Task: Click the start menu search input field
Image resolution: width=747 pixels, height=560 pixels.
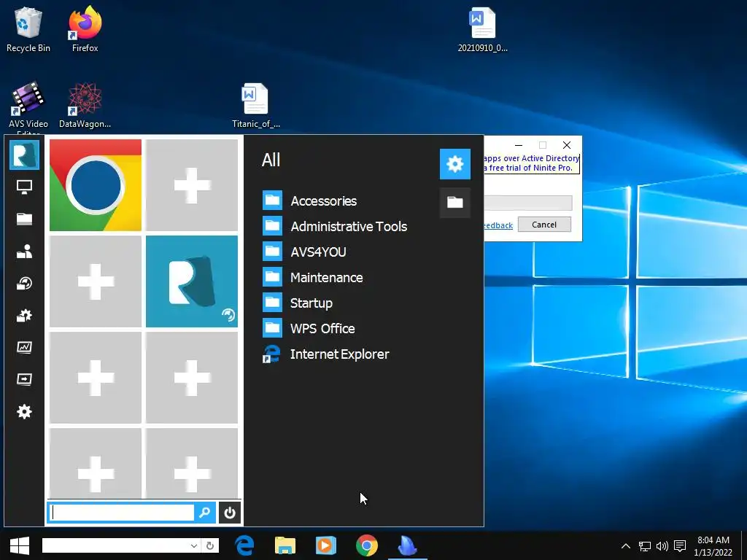Action: pos(122,513)
